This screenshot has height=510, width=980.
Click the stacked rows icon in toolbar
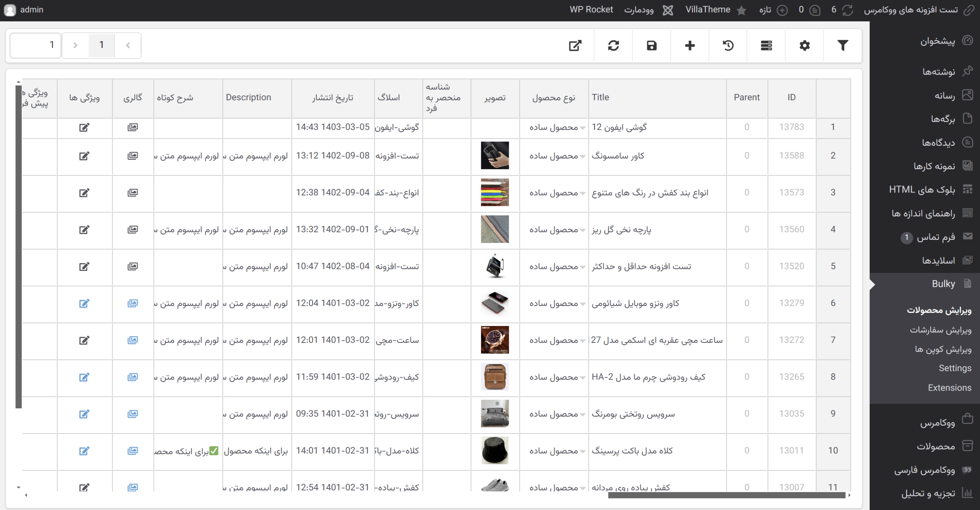point(766,46)
